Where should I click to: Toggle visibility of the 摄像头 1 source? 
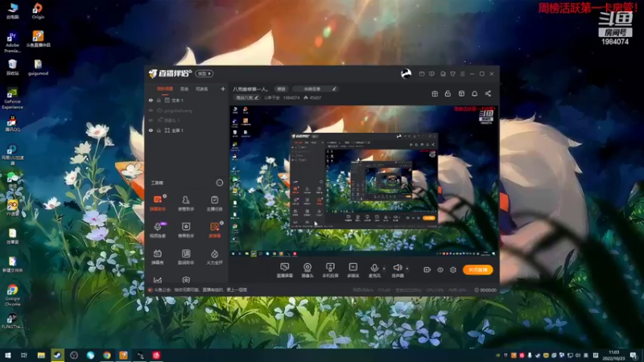(x=151, y=120)
